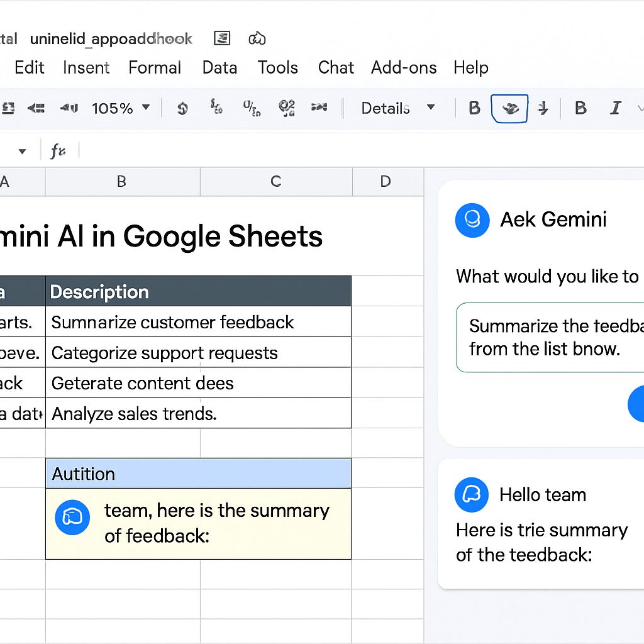Click the percent format toolbar icon
This screenshot has width=644, height=644.
pyautogui.click(x=252, y=108)
